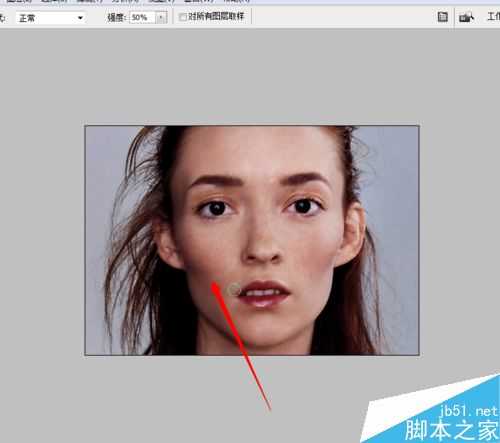Enable the 对所有图层取样 checkbox

(183, 17)
